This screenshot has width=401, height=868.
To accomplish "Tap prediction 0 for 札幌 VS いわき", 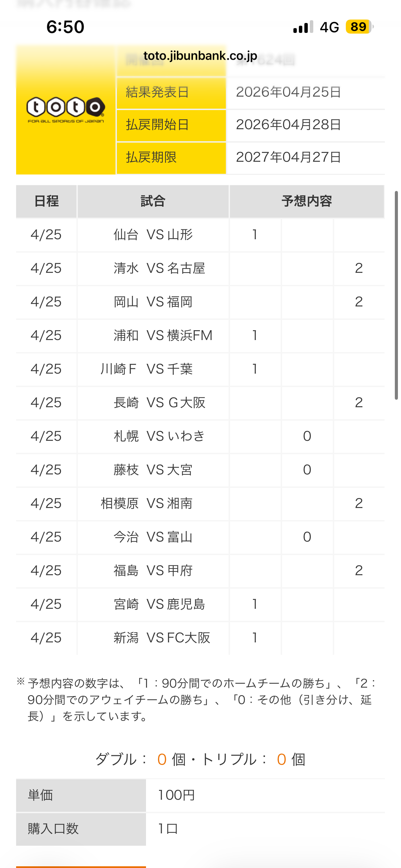I will coord(307,436).
